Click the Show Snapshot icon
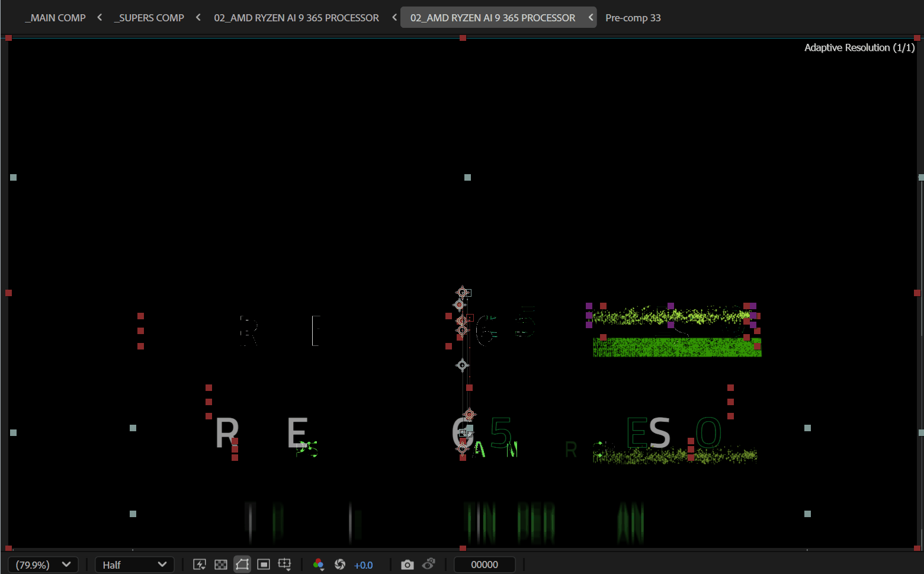924x574 pixels. [x=429, y=564]
